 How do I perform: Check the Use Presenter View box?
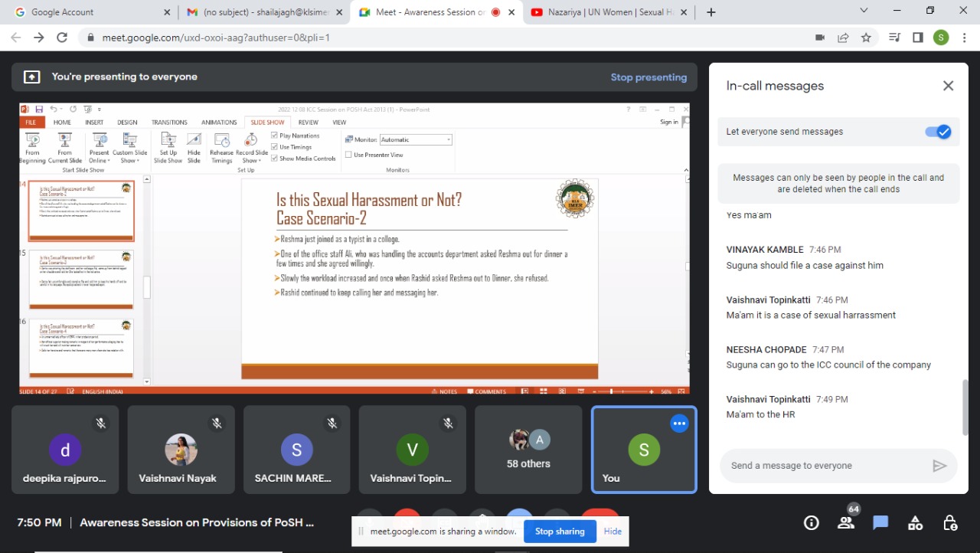pyautogui.click(x=348, y=155)
